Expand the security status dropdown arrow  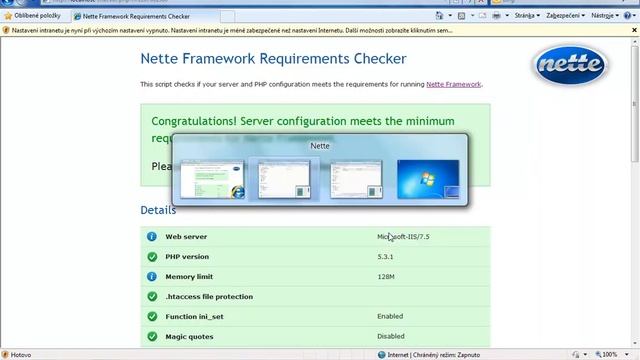tap(585, 355)
